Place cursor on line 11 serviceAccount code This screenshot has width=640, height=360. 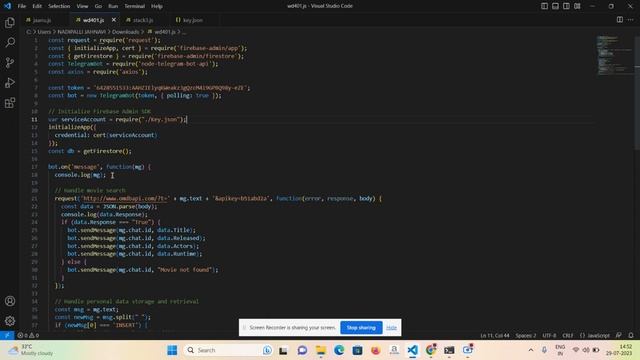pyautogui.click(x=117, y=119)
